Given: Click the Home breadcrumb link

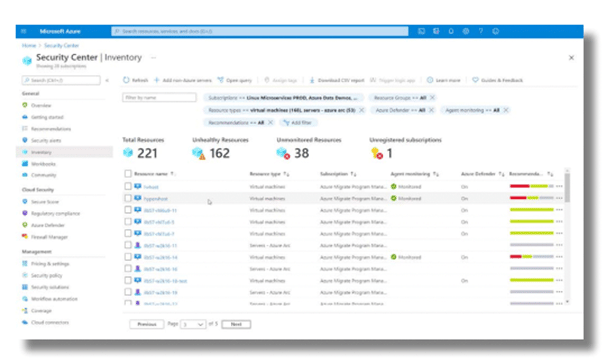Looking at the screenshot, I should pyautogui.click(x=29, y=46).
